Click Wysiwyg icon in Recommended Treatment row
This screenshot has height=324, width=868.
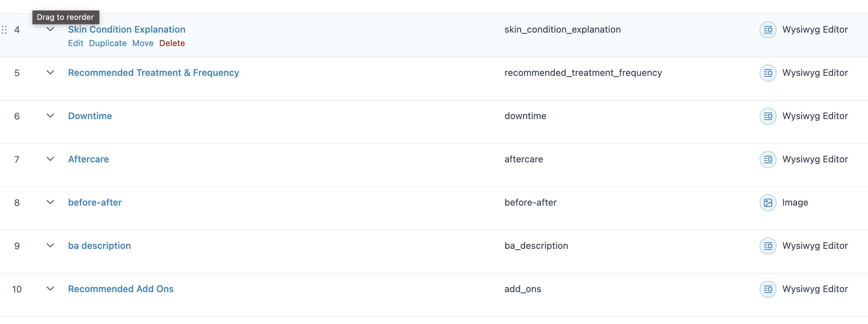[768, 73]
